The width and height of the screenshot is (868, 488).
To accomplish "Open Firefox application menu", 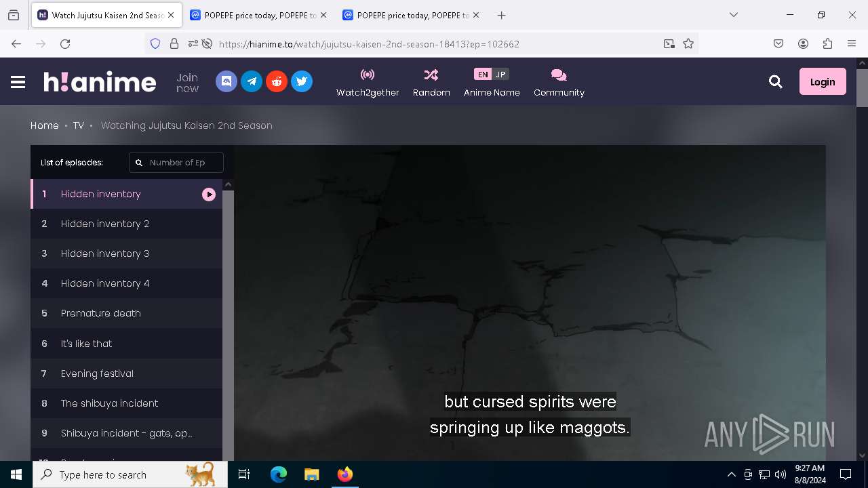I will (x=852, y=43).
